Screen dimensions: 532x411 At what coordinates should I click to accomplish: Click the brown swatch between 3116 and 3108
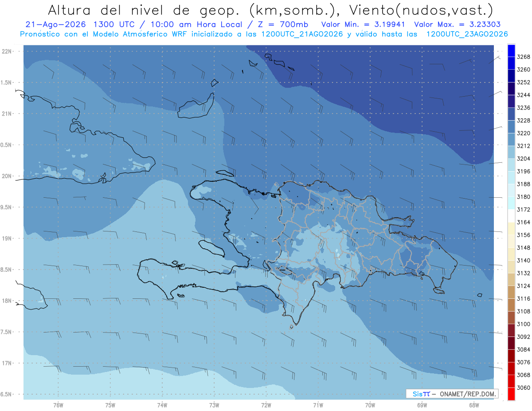pyautogui.click(x=511, y=305)
